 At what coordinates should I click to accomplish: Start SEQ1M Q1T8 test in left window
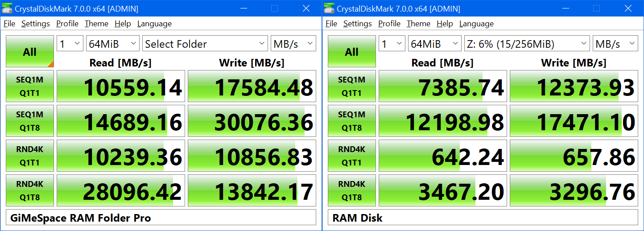point(30,121)
